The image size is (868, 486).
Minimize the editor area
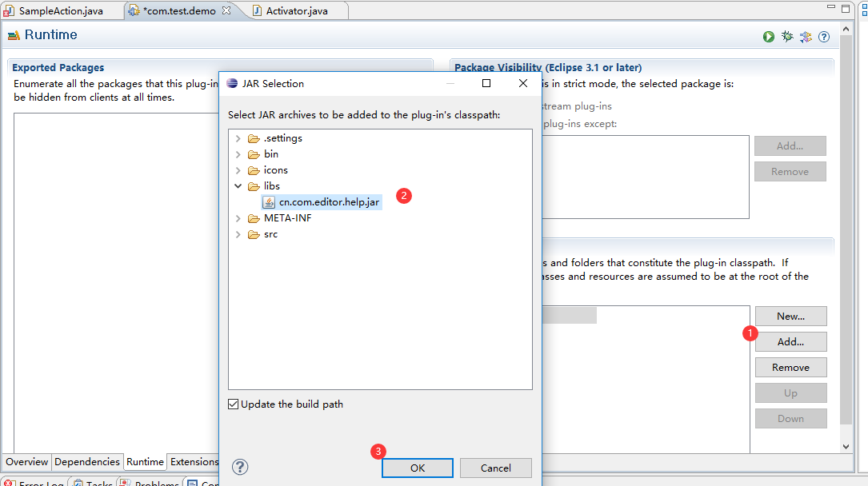point(831,7)
